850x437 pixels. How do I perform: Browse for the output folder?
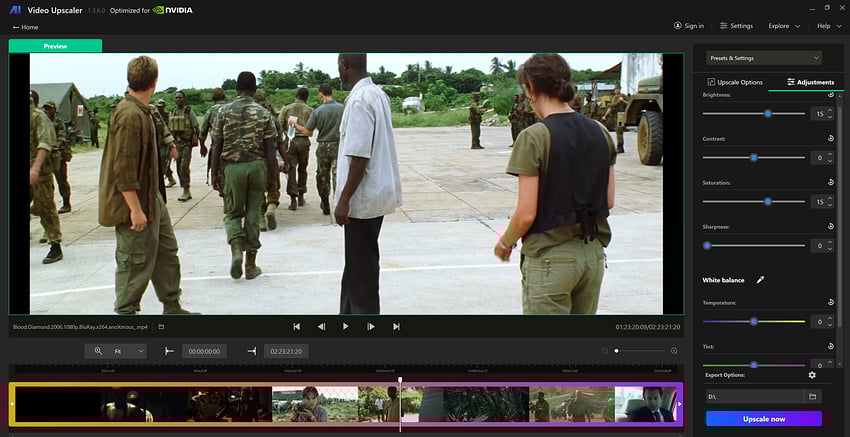click(813, 397)
